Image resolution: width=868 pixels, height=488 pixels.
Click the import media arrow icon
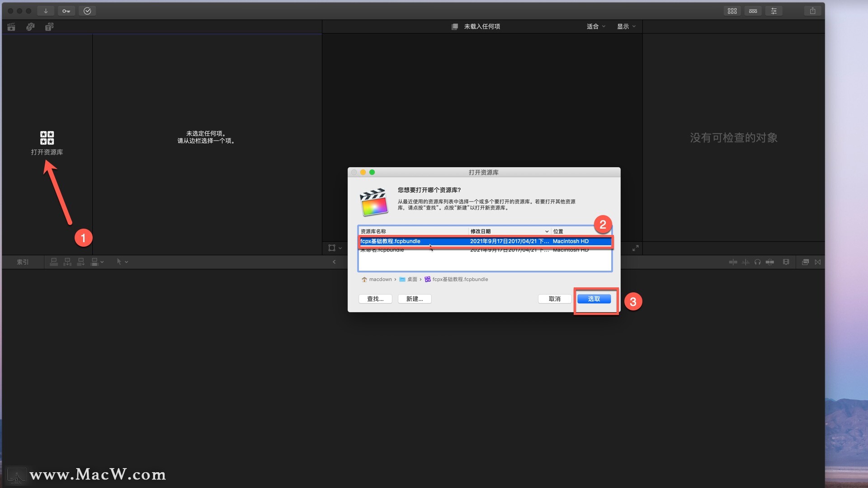coord(46,11)
